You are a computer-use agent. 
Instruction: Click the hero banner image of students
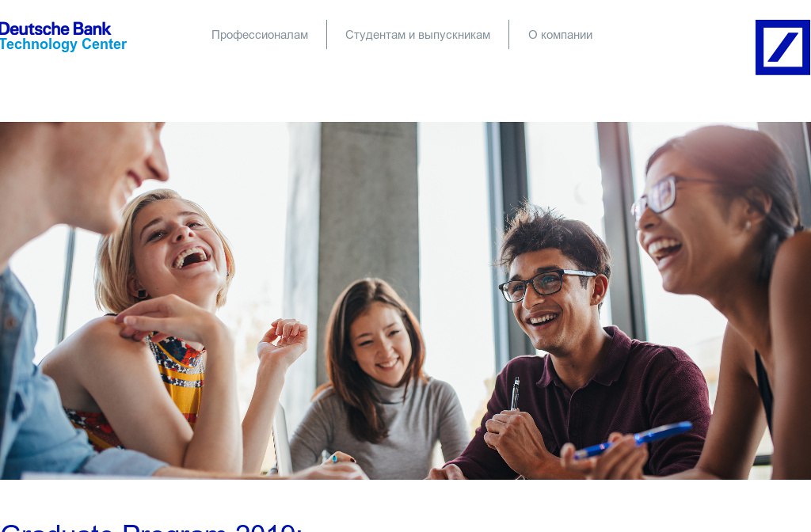point(405,300)
